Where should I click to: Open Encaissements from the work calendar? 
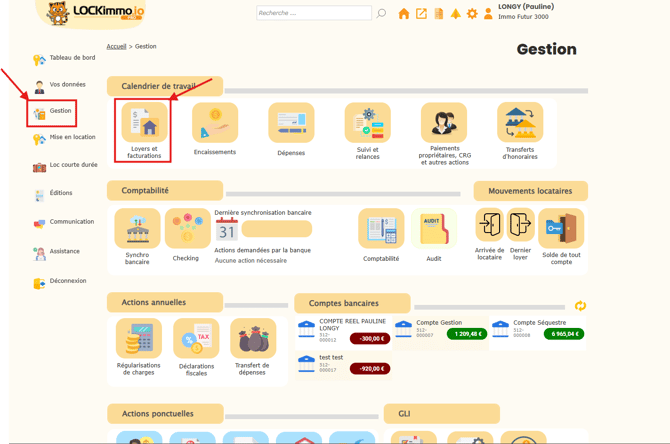[x=215, y=124]
